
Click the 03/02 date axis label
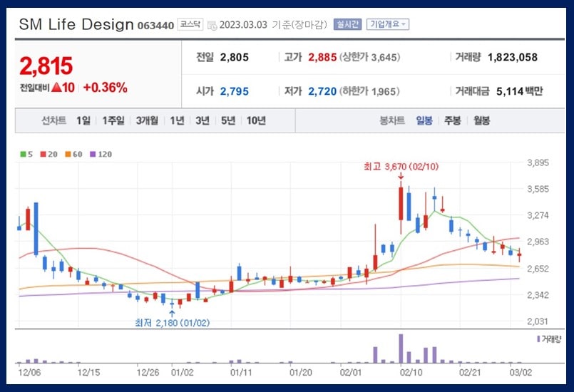pyautogui.click(x=521, y=373)
